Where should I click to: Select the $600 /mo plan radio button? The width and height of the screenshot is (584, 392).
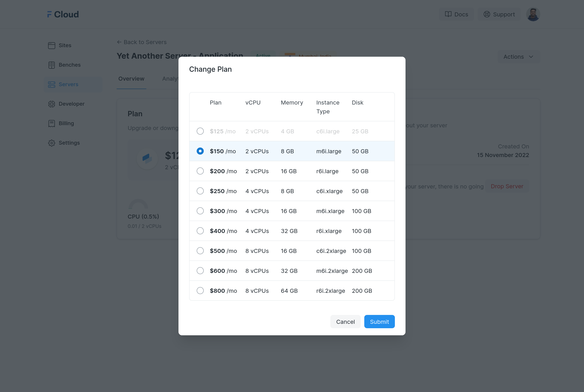pos(200,271)
